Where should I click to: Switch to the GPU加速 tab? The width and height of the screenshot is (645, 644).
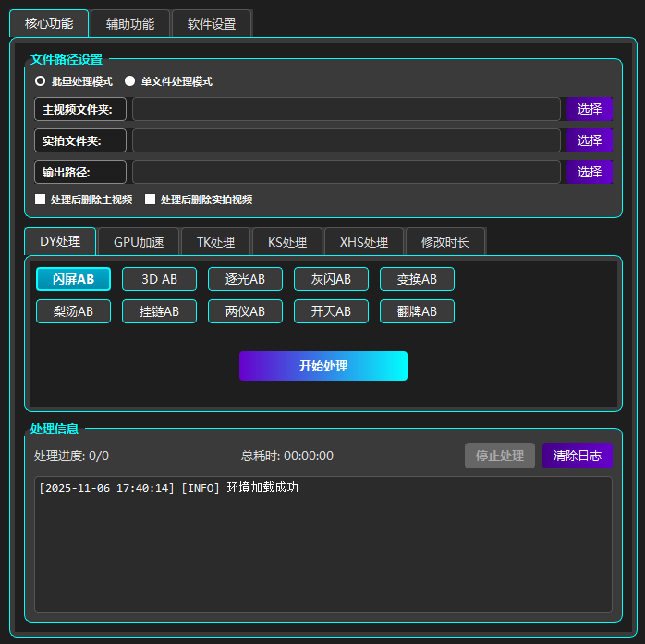click(139, 242)
